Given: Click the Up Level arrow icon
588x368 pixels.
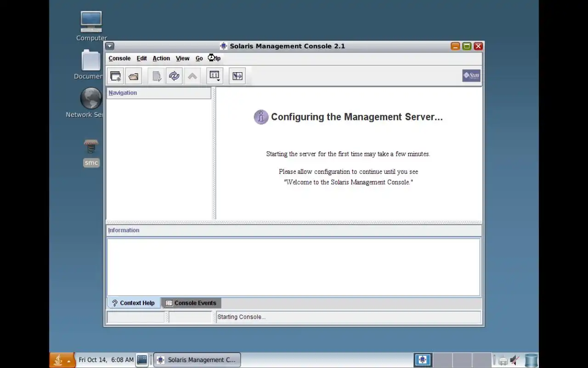Looking at the screenshot, I should point(192,76).
